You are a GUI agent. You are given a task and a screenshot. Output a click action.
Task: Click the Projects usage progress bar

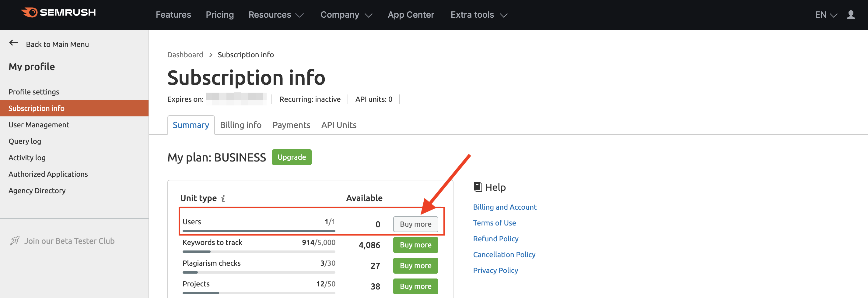tap(259, 293)
